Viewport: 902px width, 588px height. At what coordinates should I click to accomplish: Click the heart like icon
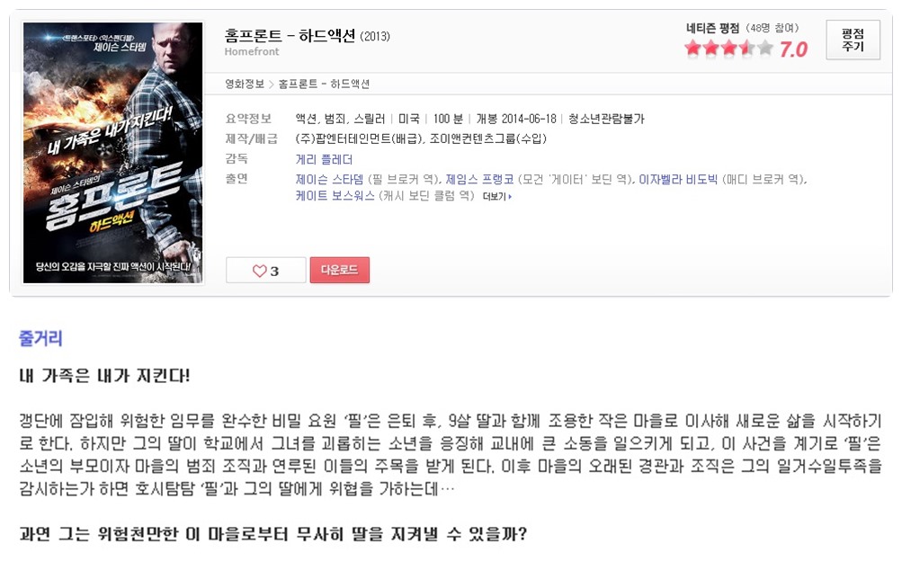pyautogui.click(x=259, y=271)
